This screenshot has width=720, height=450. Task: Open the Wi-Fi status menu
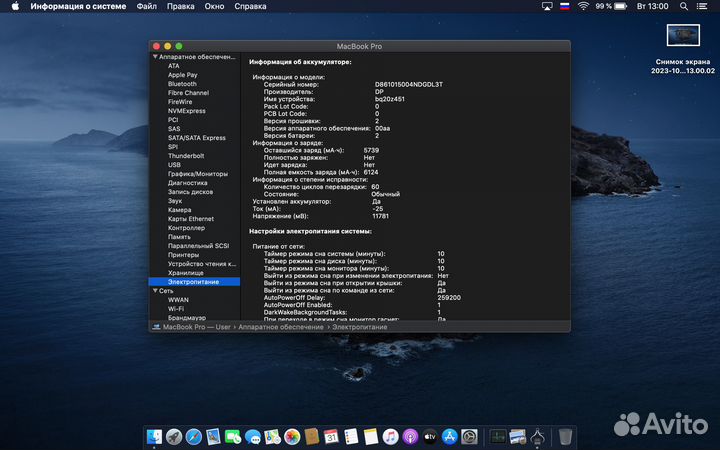tap(583, 6)
